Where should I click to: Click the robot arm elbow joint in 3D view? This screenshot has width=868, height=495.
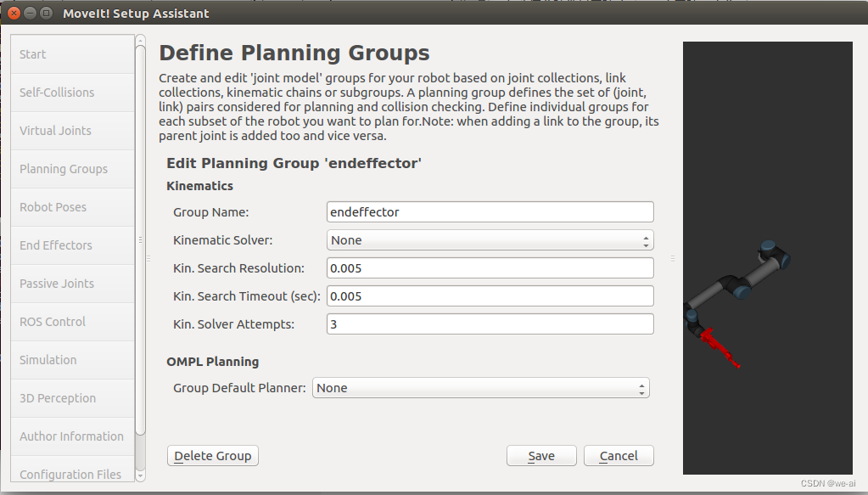(x=738, y=287)
